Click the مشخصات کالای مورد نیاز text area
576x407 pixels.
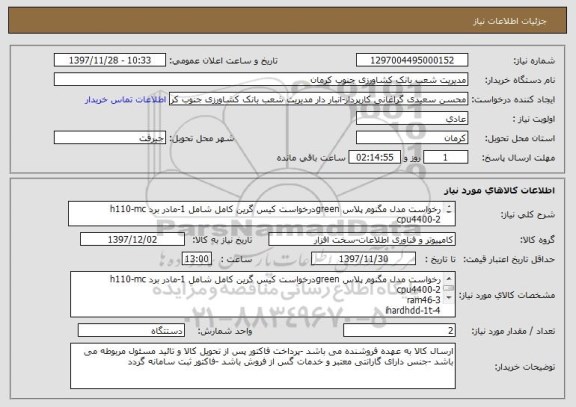click(x=263, y=294)
